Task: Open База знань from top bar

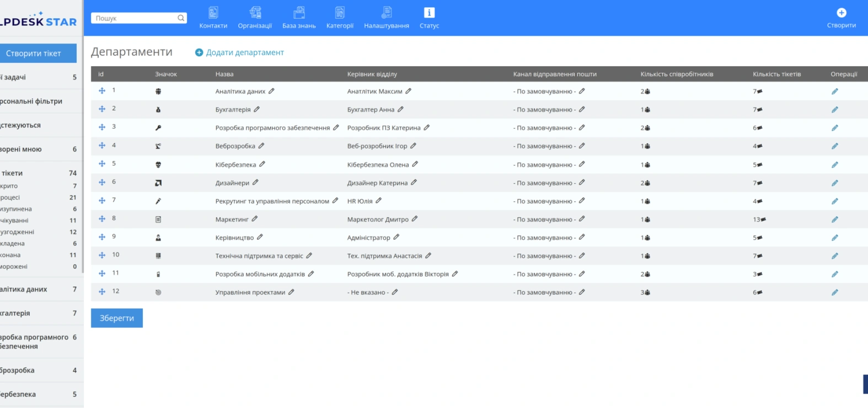Action: pyautogui.click(x=299, y=12)
